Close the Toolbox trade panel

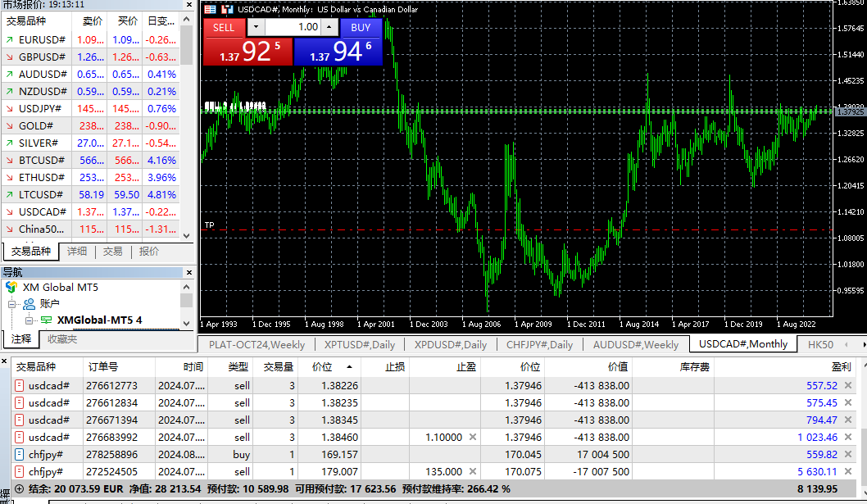(x=4, y=361)
